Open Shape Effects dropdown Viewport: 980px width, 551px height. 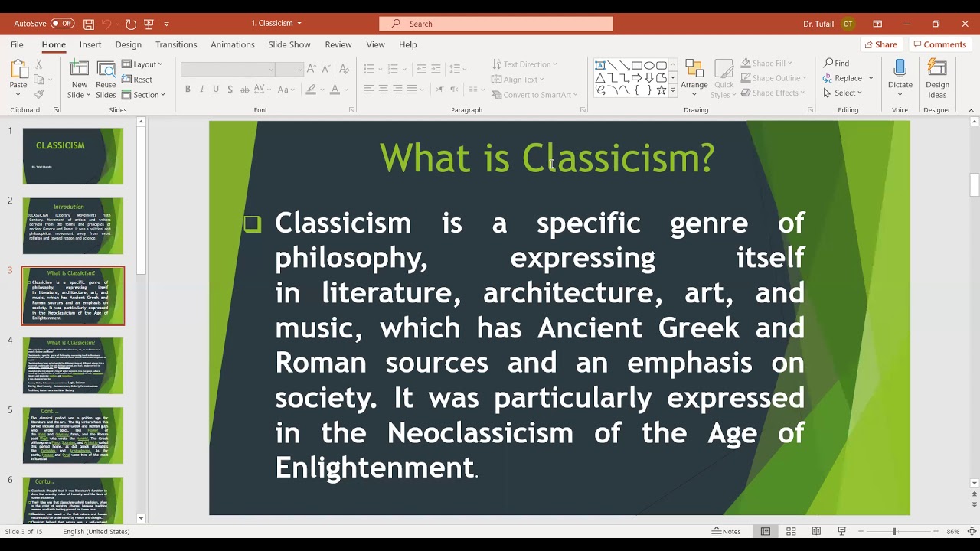point(773,93)
